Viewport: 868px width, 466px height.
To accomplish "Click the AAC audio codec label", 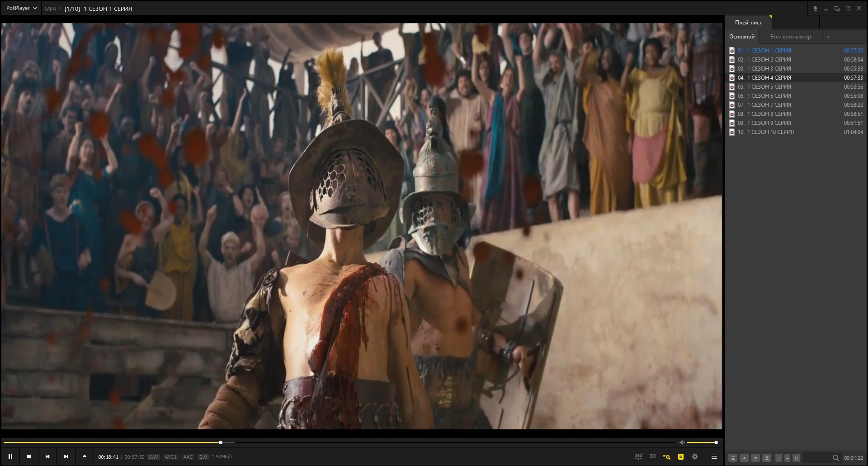I will tap(188, 457).
